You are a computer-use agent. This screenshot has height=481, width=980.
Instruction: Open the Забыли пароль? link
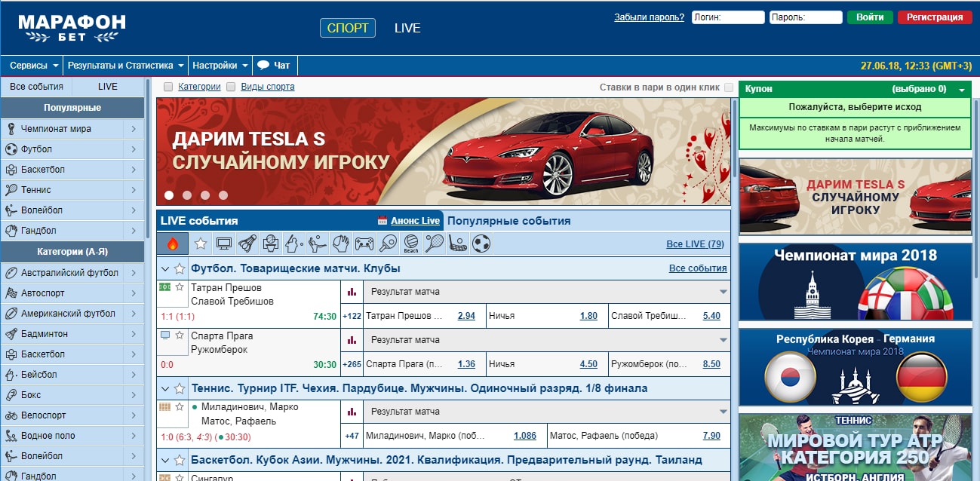(649, 17)
